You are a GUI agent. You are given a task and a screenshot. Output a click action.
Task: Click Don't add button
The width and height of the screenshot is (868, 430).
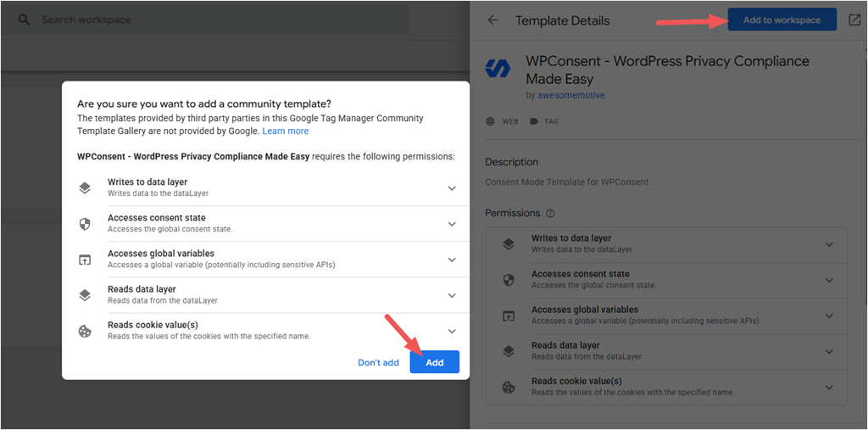pyautogui.click(x=378, y=362)
